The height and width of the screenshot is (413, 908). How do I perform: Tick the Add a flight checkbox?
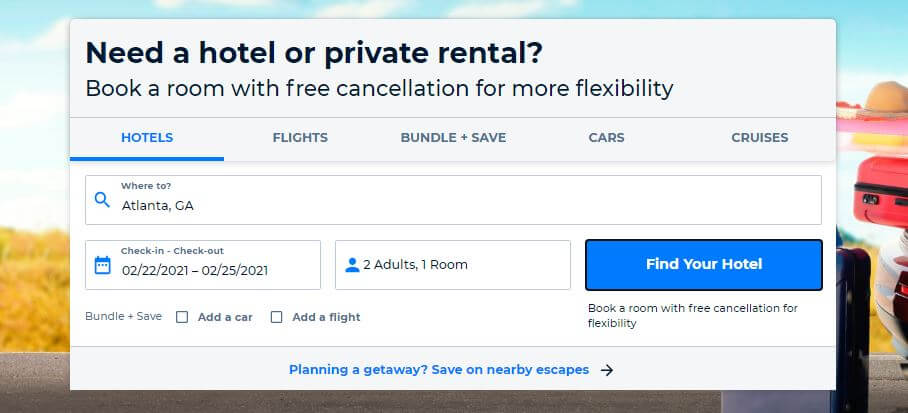coord(277,317)
